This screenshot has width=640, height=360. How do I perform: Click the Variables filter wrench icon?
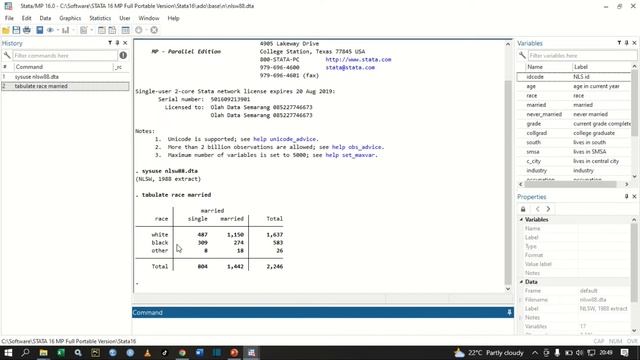click(x=522, y=55)
